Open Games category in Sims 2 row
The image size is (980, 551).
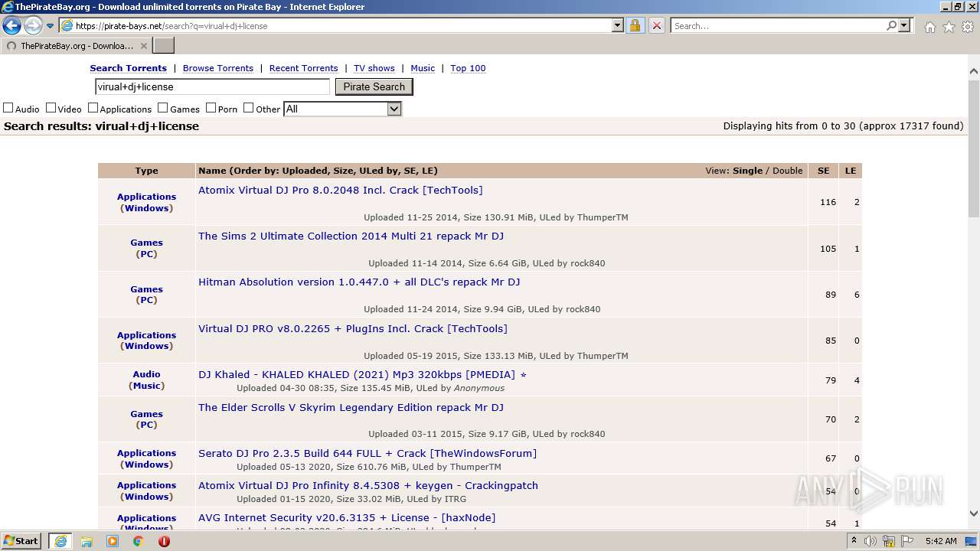coord(146,243)
